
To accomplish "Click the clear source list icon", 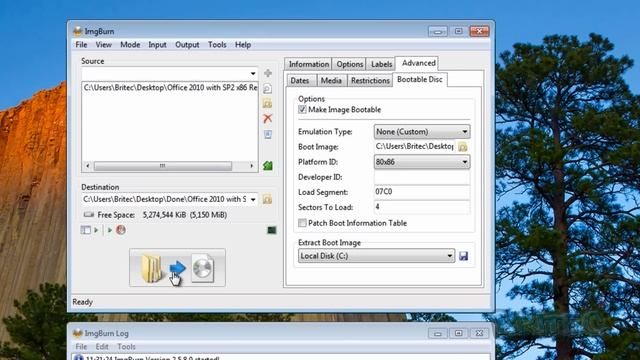I will click(268, 134).
